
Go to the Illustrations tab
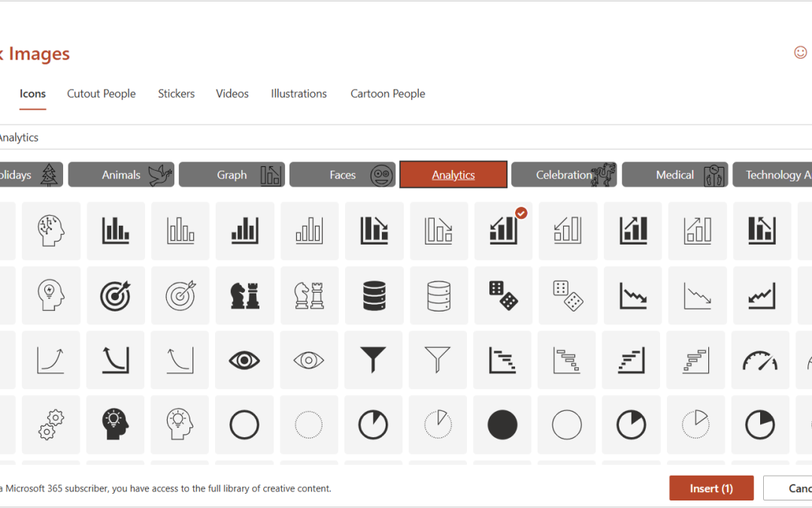tap(298, 93)
